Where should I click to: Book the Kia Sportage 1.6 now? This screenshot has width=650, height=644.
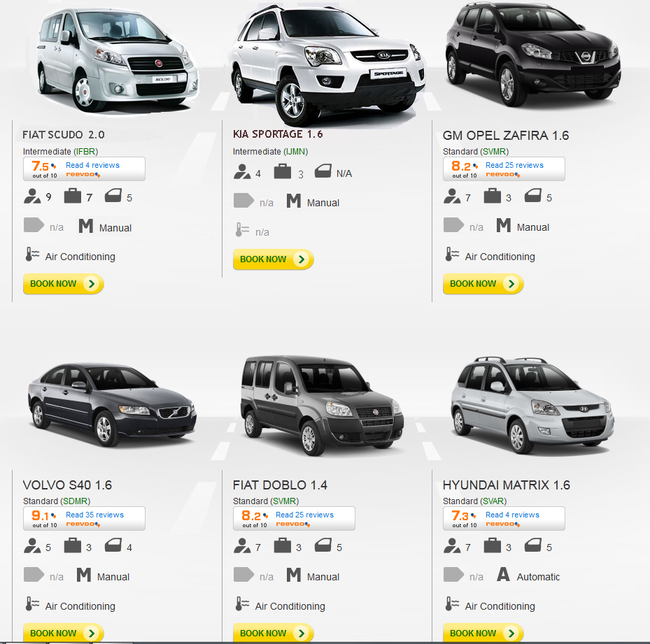273,259
